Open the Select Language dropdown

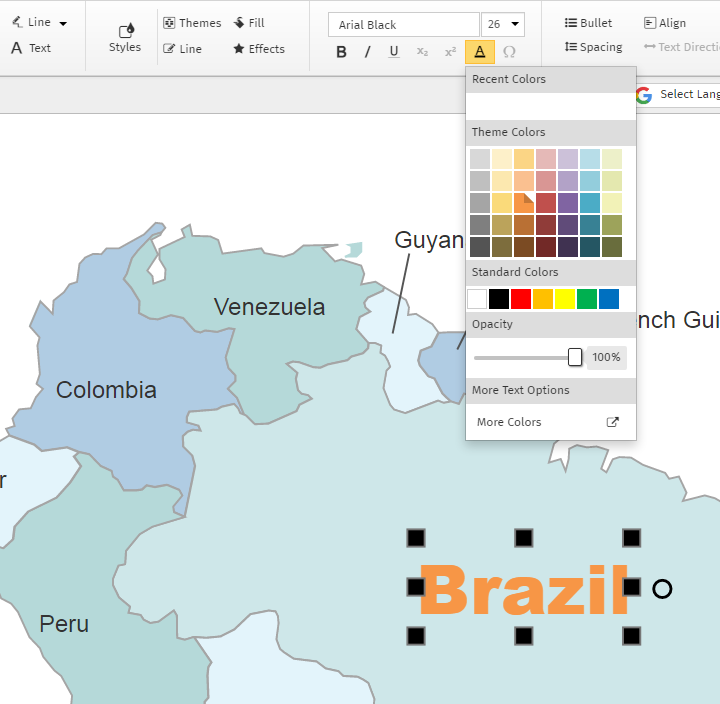[x=678, y=94]
